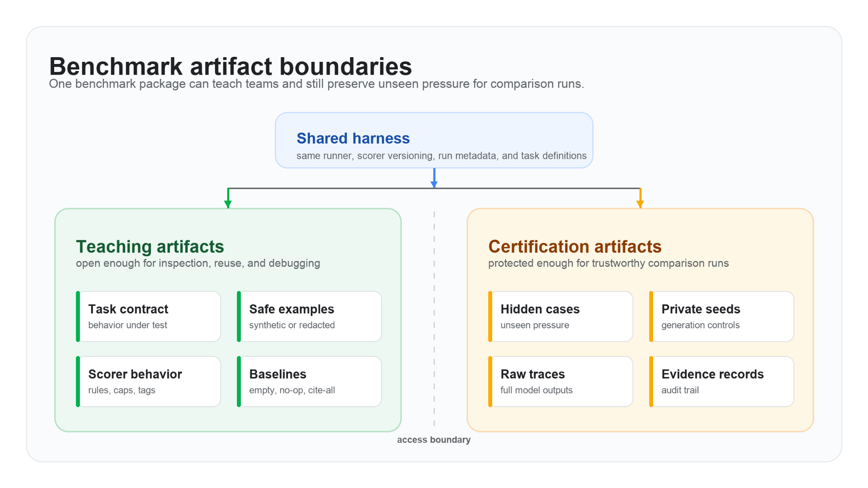868x488 pixels.
Task: Click the Baselines card
Action: (309, 382)
